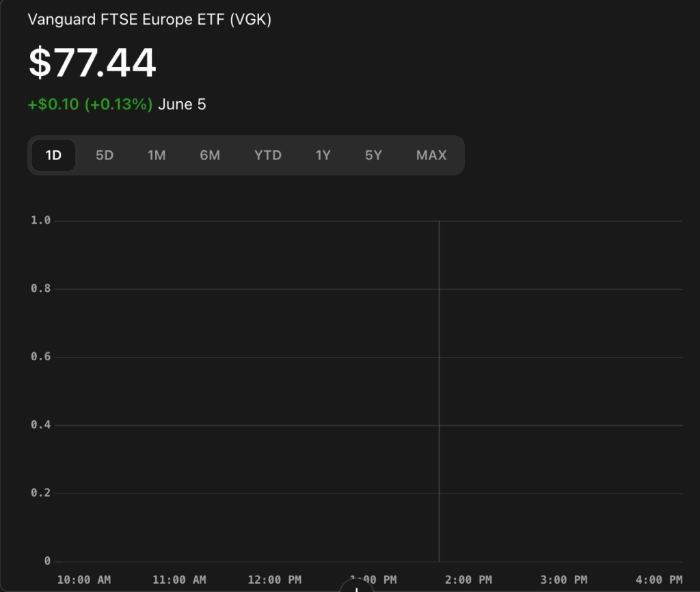Show the 1M price history
The image size is (700, 592).
(x=157, y=155)
